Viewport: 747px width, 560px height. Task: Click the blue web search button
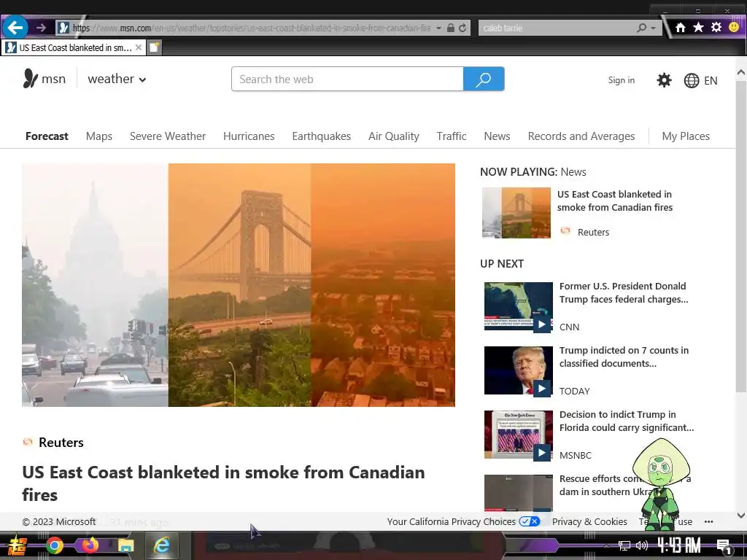(x=484, y=79)
